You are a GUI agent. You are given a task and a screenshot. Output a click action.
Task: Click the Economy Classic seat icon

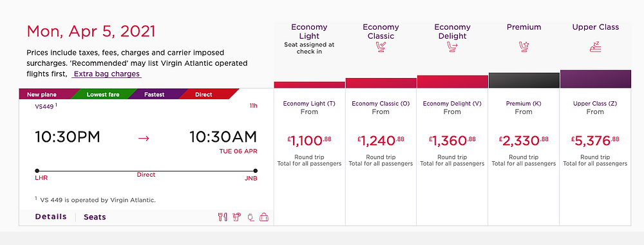coord(381,47)
